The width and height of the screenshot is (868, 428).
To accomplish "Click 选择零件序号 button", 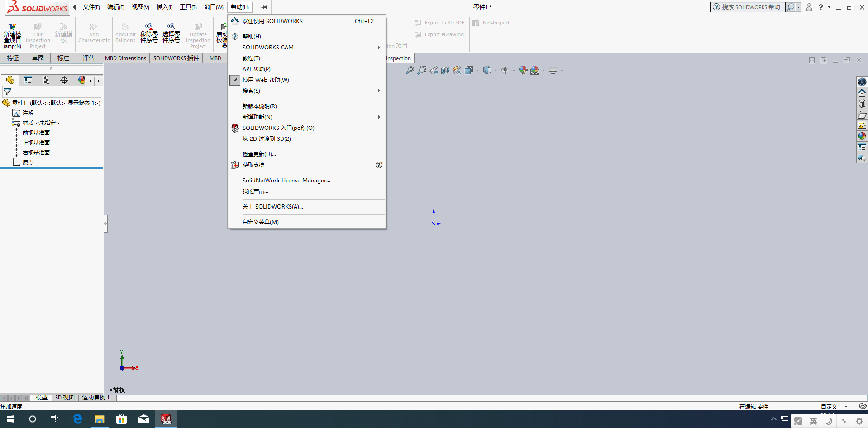I will click(x=171, y=33).
